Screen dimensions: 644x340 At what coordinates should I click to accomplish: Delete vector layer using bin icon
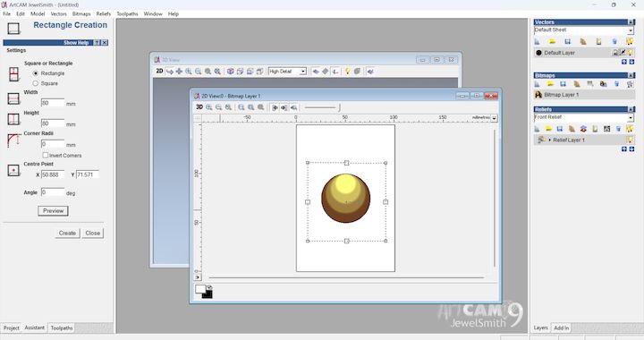[x=614, y=41]
